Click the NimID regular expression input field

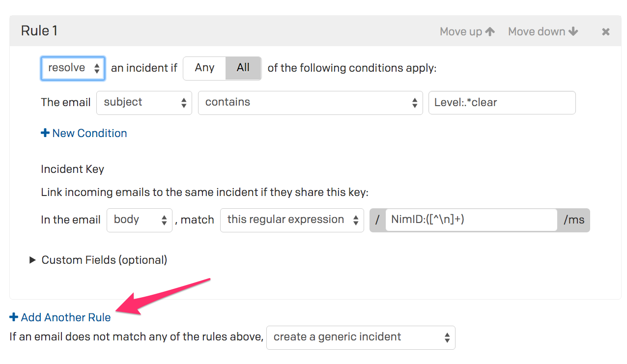pos(471,220)
